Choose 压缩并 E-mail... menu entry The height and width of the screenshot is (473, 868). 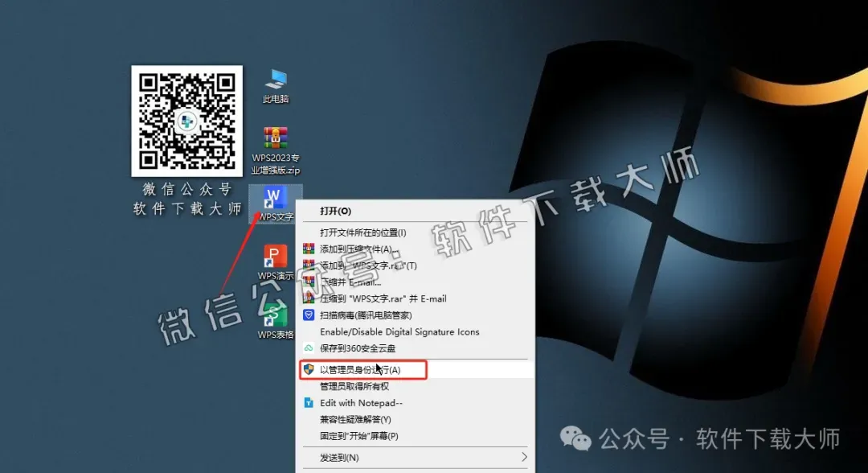click(416, 282)
